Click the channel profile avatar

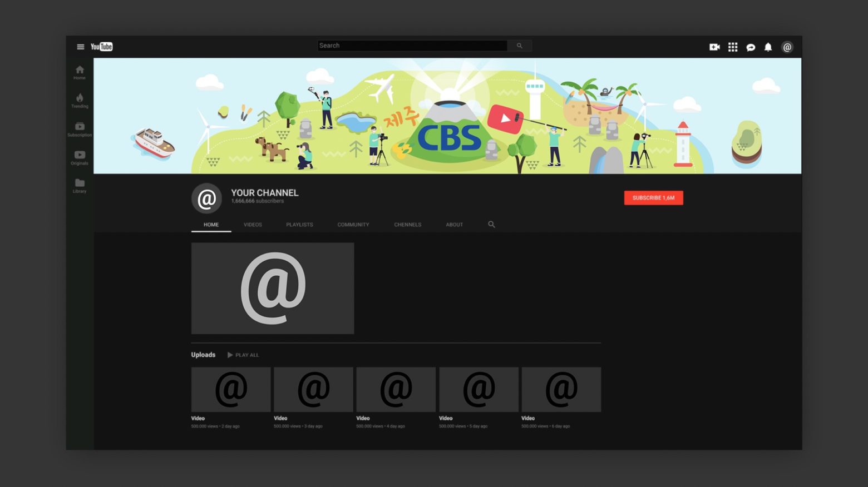[x=206, y=198]
